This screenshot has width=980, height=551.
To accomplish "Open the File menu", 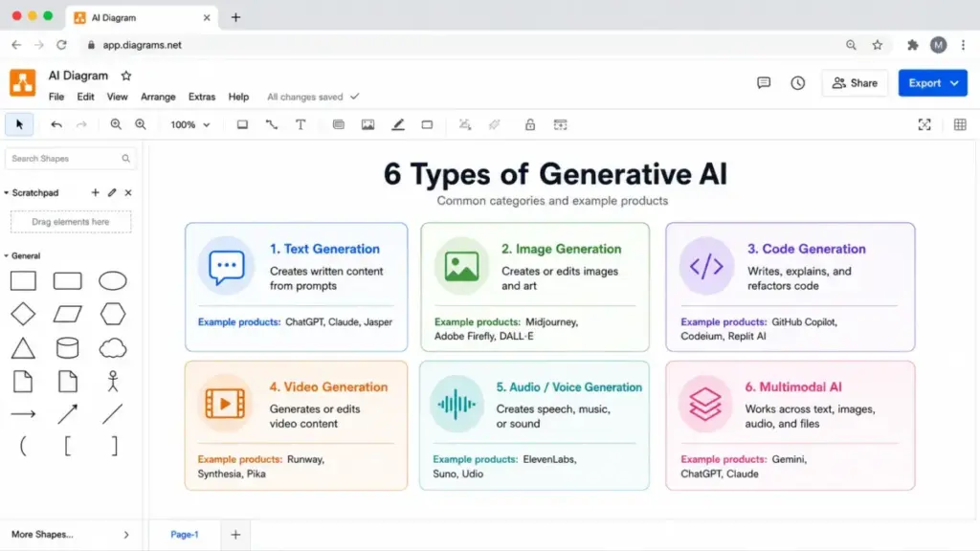I will (56, 97).
